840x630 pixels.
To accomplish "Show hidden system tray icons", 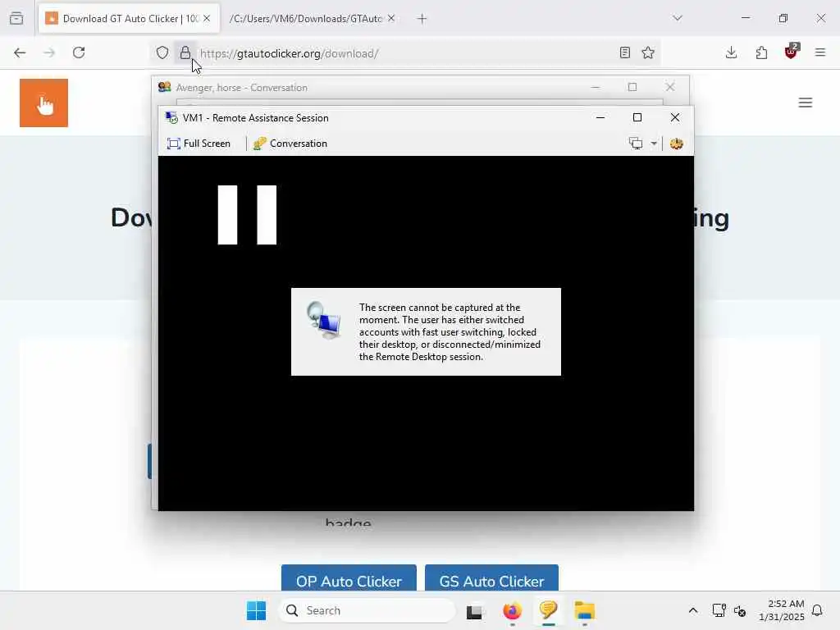I will (692, 610).
